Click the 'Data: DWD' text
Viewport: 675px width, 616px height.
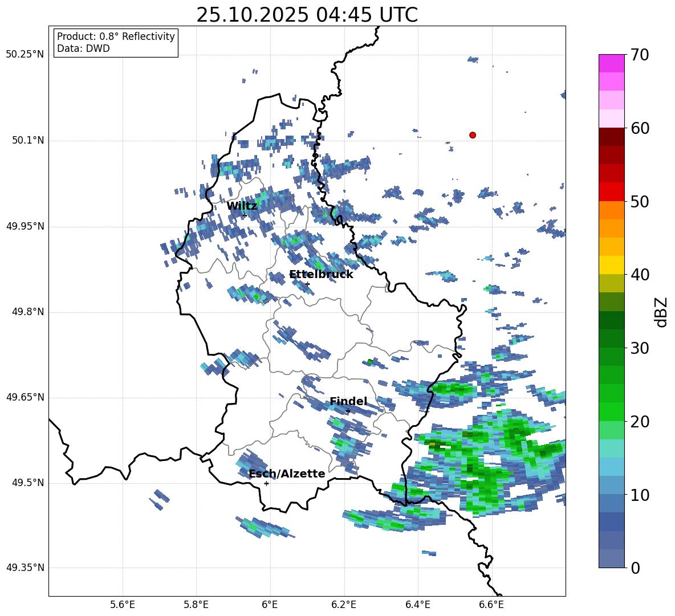coord(83,48)
